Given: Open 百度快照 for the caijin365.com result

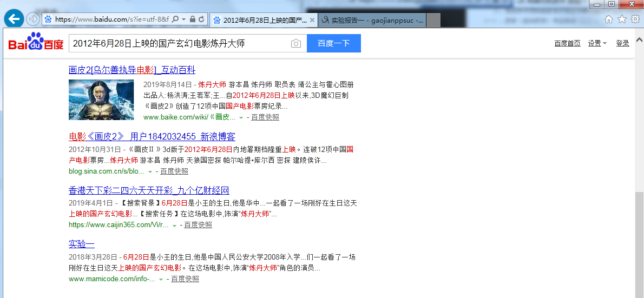Looking at the screenshot, I should coord(198,224).
